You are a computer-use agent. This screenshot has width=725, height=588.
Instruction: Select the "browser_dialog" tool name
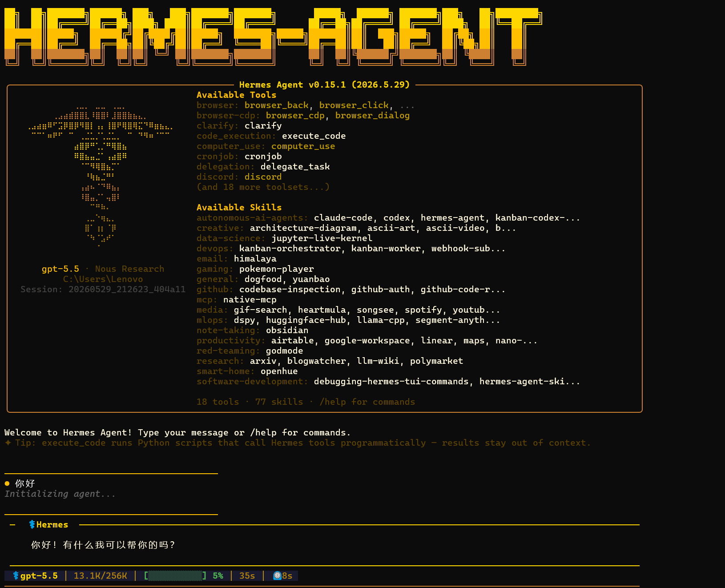[373, 116]
